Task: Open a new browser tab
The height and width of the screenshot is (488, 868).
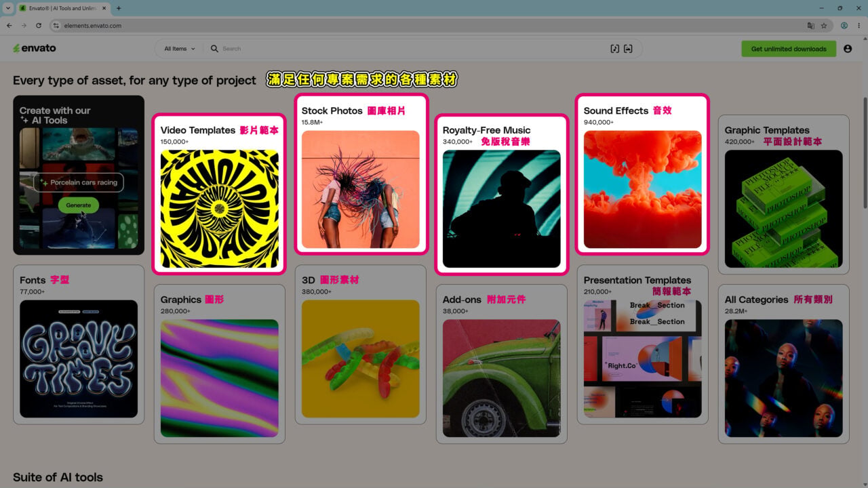Action: [x=119, y=8]
